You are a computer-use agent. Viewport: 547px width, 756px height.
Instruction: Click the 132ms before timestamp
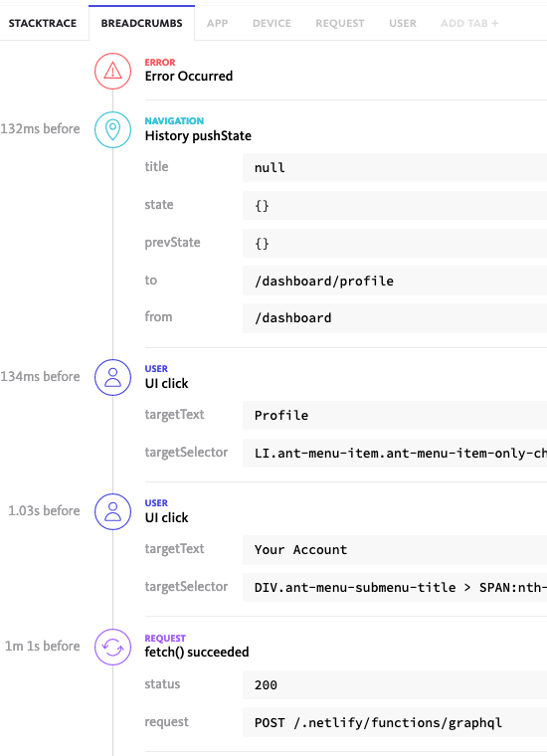[40, 128]
